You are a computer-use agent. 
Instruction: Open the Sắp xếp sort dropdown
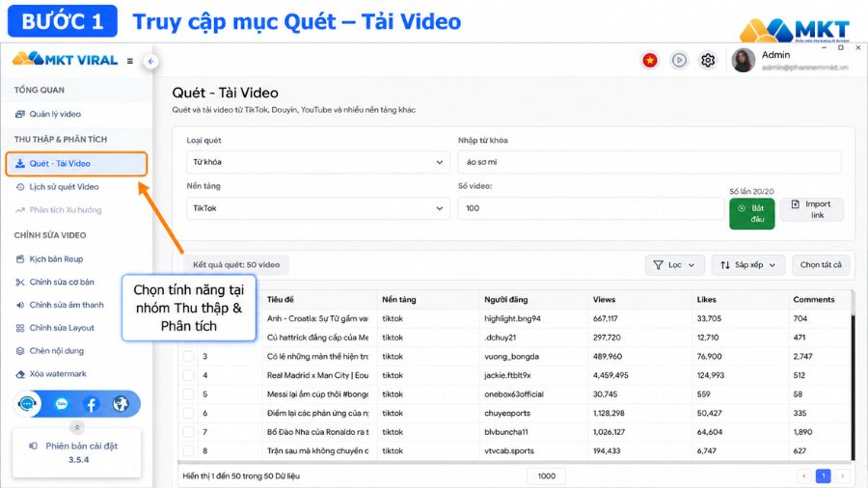coord(748,265)
